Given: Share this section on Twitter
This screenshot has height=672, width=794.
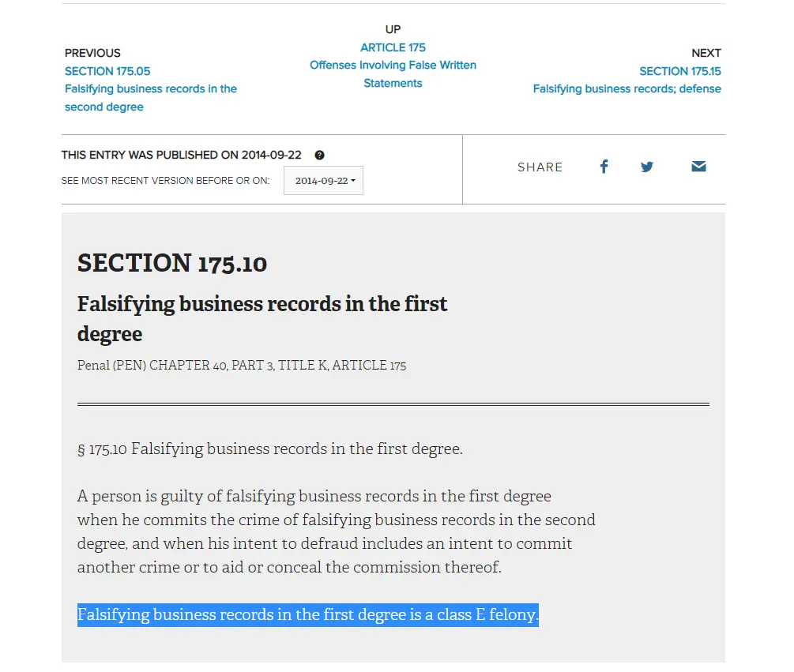Looking at the screenshot, I should (647, 167).
